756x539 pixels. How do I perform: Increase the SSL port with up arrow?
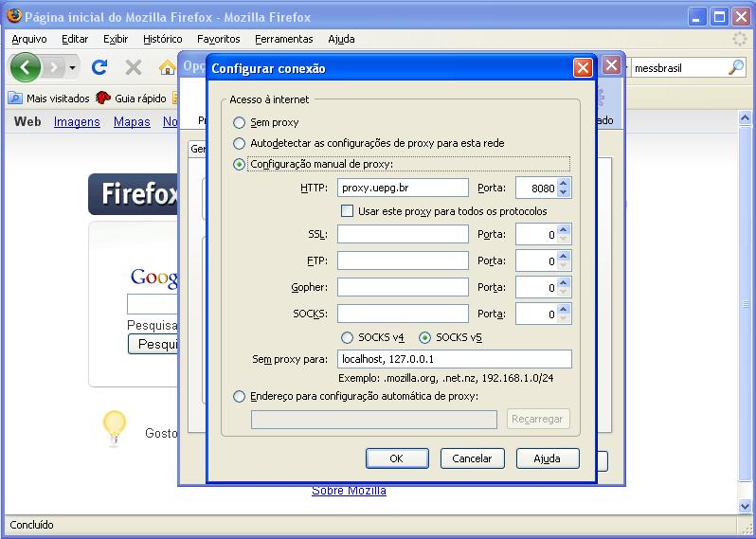564,229
